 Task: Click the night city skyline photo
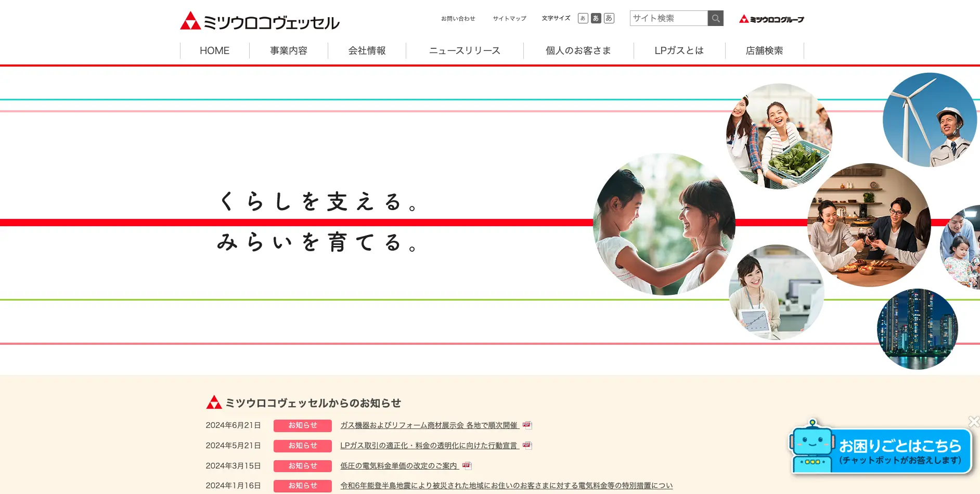tap(918, 329)
